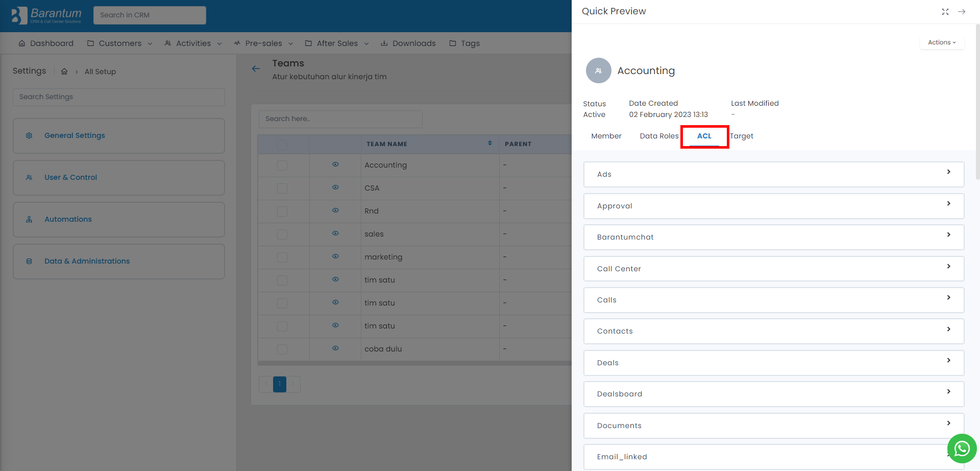This screenshot has height=471, width=980.
Task: Click the Quick Preview vertical scrollbar
Action: 977,102
